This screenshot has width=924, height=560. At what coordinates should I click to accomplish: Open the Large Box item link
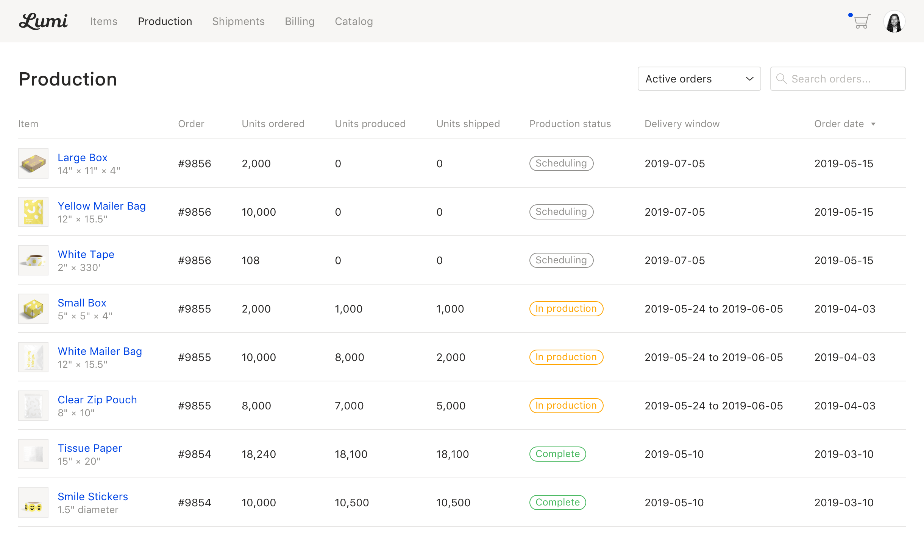point(83,157)
